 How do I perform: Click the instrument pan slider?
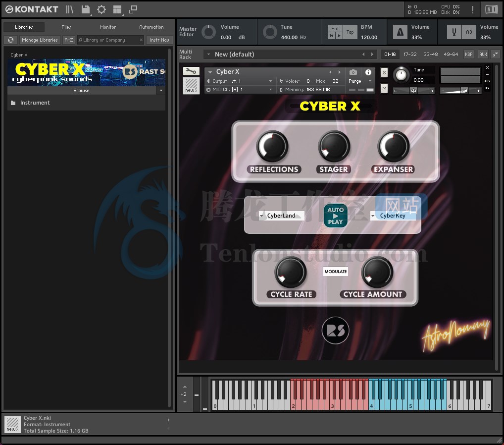click(413, 91)
